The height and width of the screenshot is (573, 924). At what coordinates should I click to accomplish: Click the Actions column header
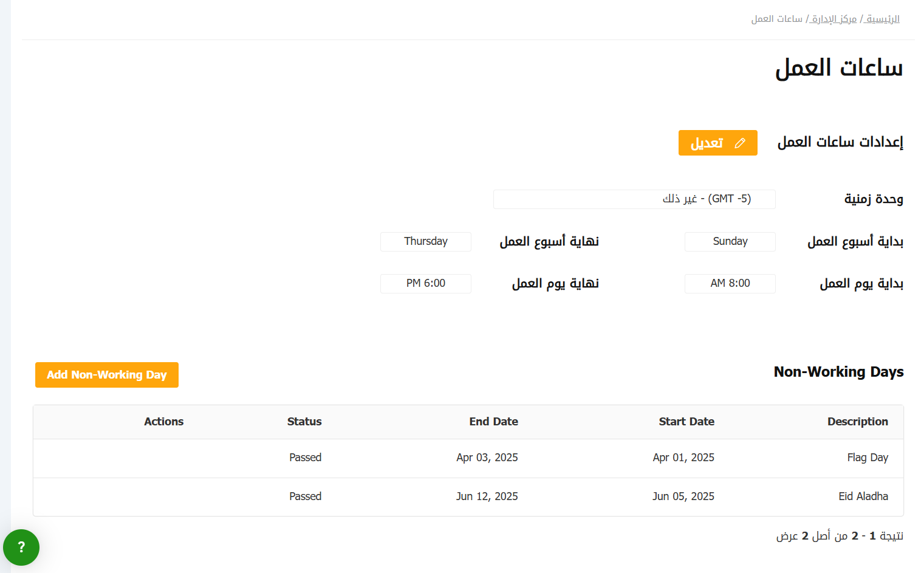click(x=163, y=422)
